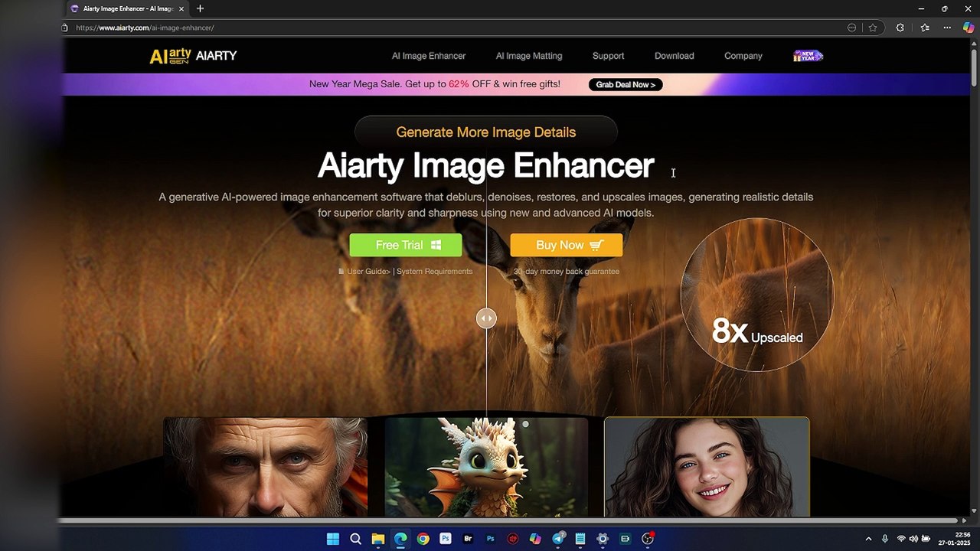
Task: Open the browser extensions icon
Action: pos(900,28)
